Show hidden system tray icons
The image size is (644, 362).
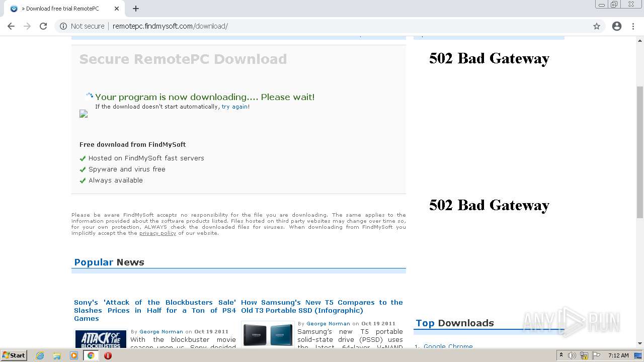click(561, 355)
